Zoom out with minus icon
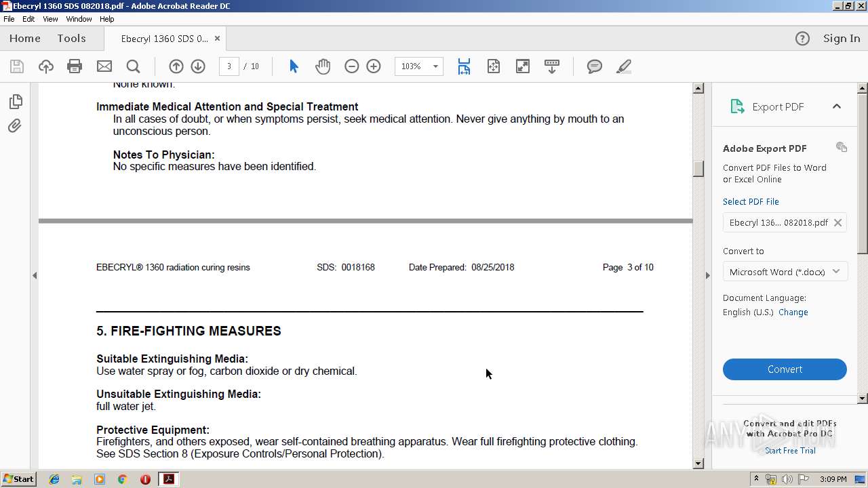This screenshot has height=488, width=868. tap(351, 66)
